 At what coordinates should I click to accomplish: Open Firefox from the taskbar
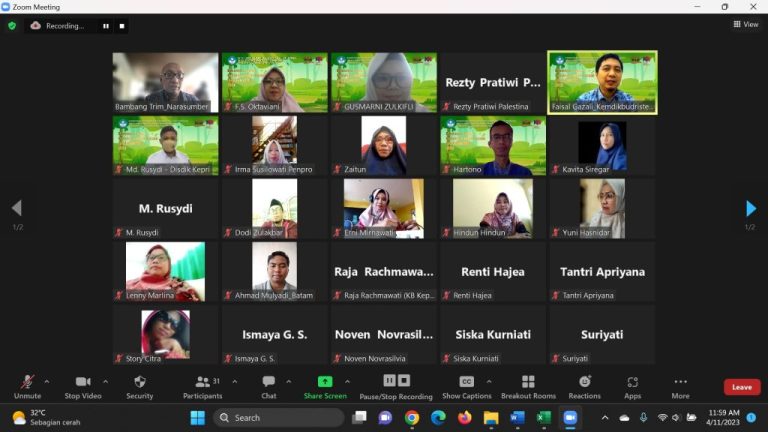pos(464,418)
